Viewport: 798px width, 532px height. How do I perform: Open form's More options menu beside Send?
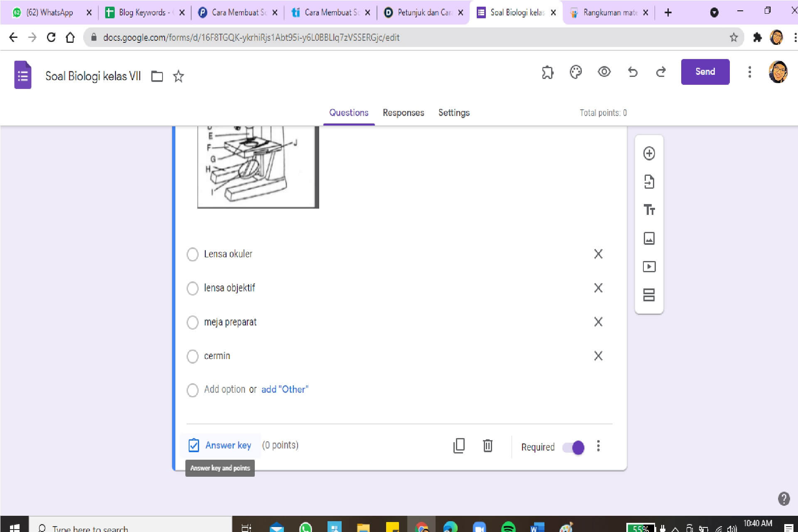(749, 72)
